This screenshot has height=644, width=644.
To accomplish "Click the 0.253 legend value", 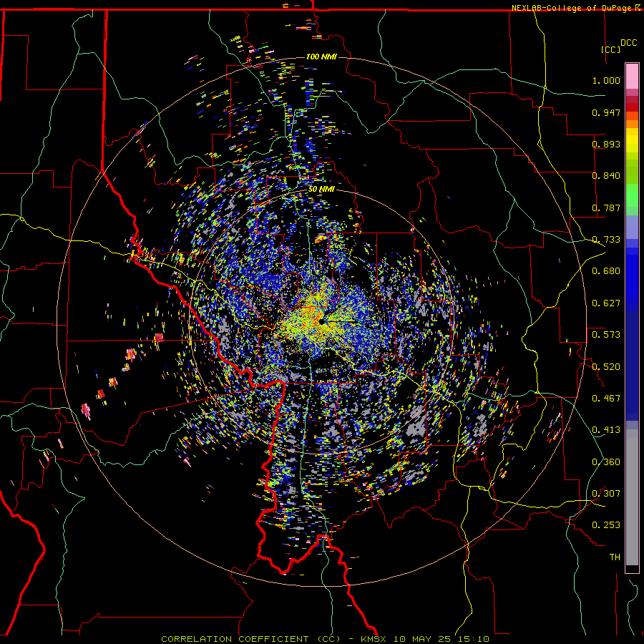I will [x=606, y=525].
